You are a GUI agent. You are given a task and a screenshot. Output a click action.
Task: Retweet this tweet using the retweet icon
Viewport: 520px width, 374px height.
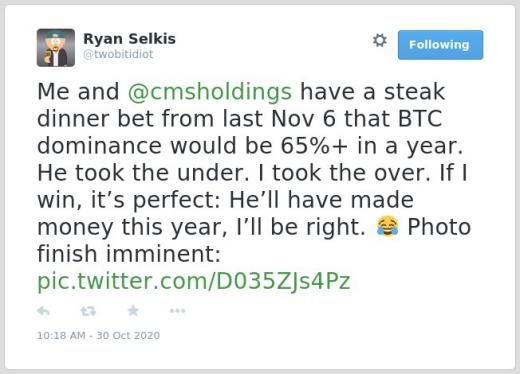tap(88, 311)
